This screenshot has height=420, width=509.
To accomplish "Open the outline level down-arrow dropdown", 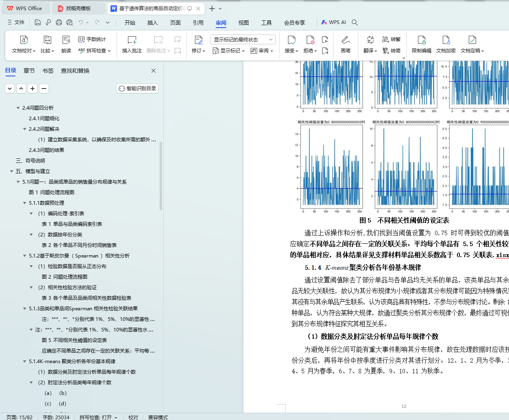I will 10,88.
